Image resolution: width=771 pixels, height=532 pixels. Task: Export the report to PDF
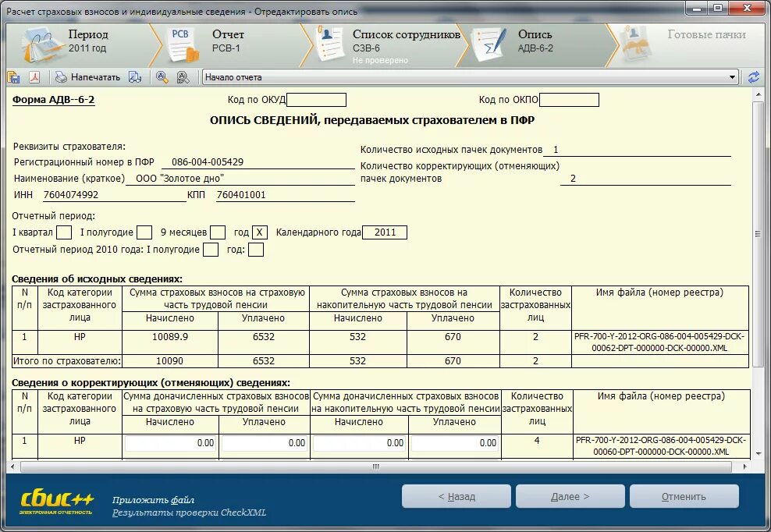point(34,77)
